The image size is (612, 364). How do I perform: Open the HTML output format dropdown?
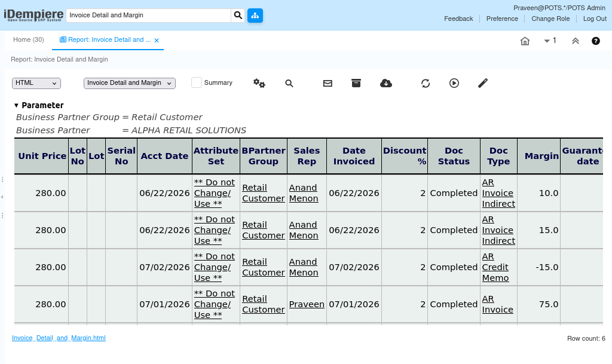[x=36, y=83]
